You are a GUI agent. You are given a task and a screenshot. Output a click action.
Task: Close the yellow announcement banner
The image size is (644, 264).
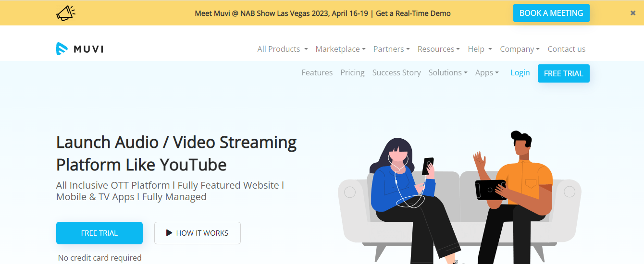633,13
